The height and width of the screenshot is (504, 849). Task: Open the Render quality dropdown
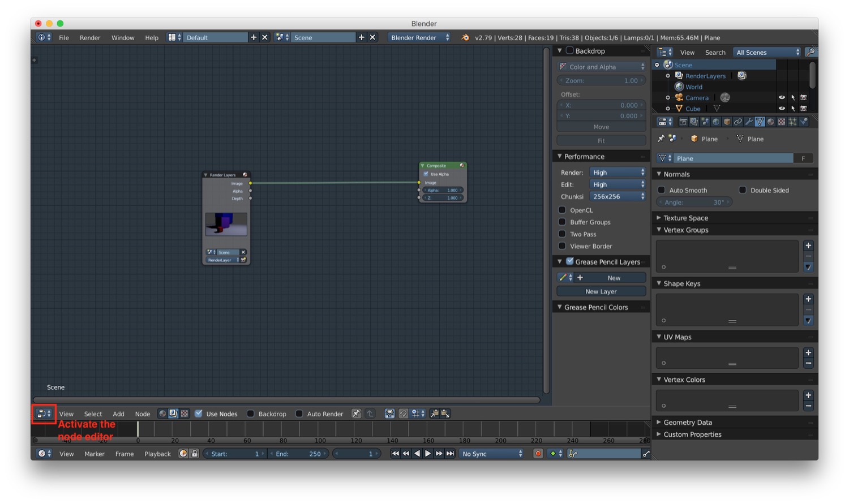618,173
